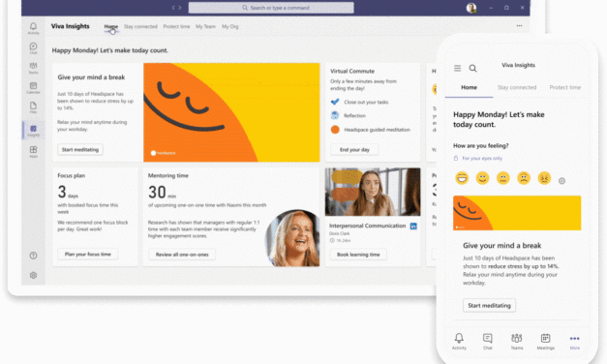Select the sad frowning emoji
Viewport: 607px width, 364px height.
[x=524, y=178]
